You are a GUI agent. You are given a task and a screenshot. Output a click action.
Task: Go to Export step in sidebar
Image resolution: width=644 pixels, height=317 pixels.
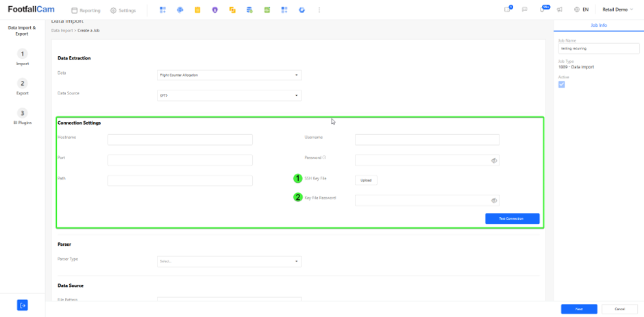coord(22,88)
